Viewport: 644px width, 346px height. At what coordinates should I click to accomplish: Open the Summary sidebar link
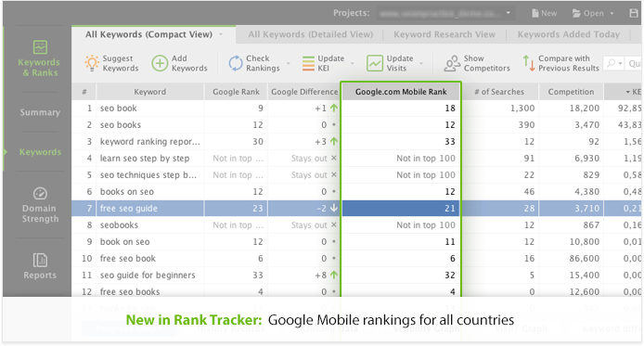(x=40, y=112)
